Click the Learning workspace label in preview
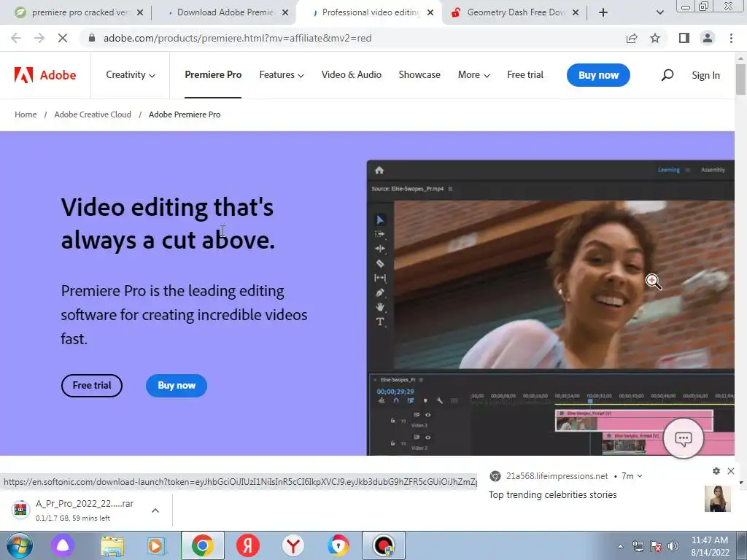 669,169
